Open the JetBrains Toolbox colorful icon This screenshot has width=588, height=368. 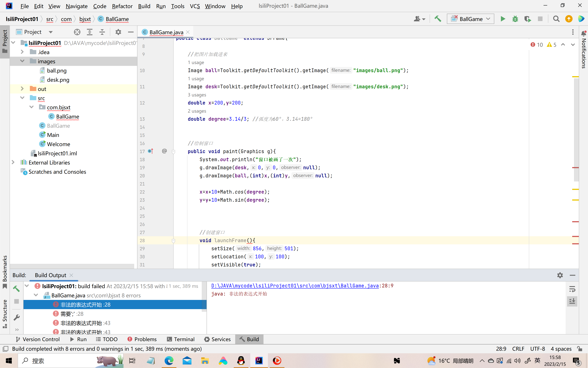pyautogui.click(x=581, y=19)
